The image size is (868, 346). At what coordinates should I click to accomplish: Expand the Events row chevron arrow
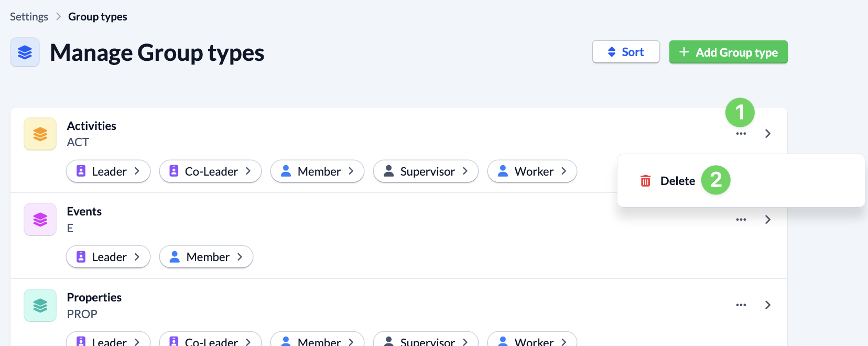[x=768, y=220]
